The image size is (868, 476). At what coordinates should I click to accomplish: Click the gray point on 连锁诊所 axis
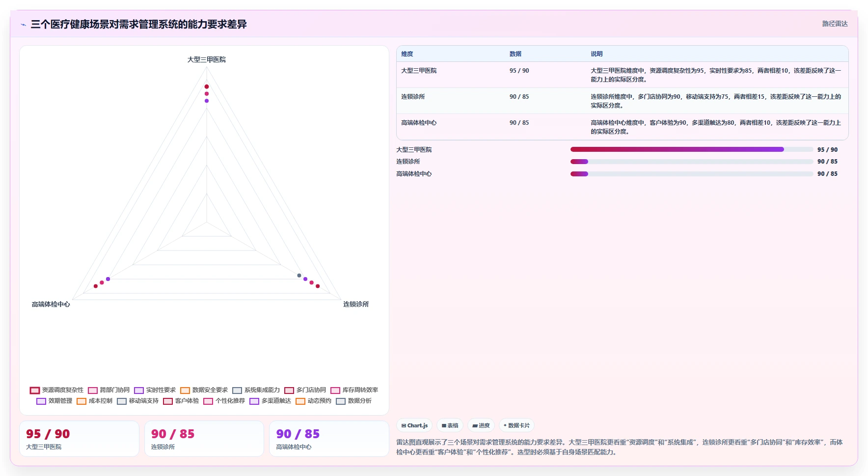(x=299, y=276)
